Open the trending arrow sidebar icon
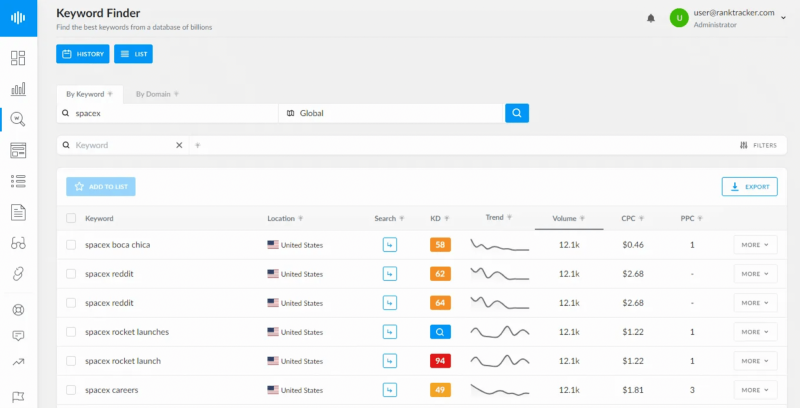 pos(18,362)
